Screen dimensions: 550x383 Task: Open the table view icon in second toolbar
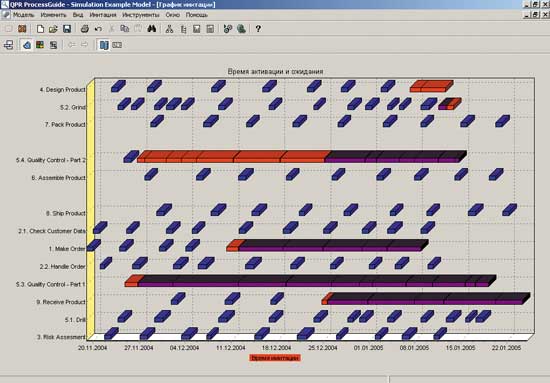[x=53, y=45]
